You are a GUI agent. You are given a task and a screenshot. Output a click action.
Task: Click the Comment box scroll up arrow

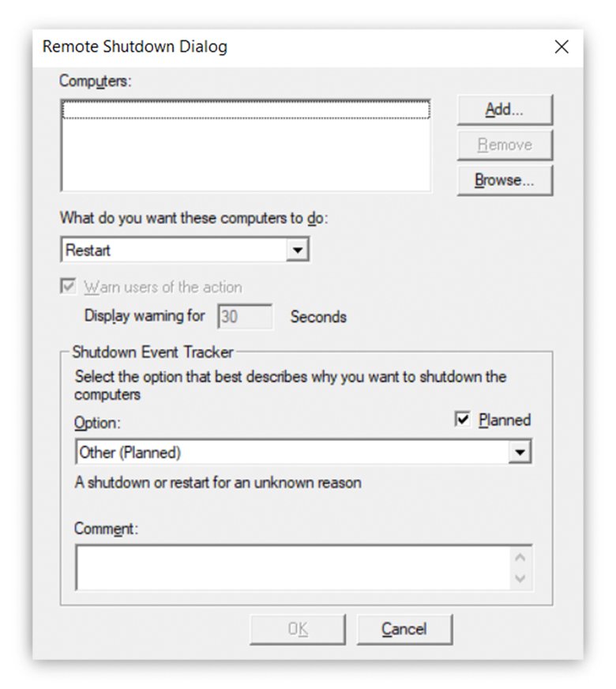tap(520, 556)
